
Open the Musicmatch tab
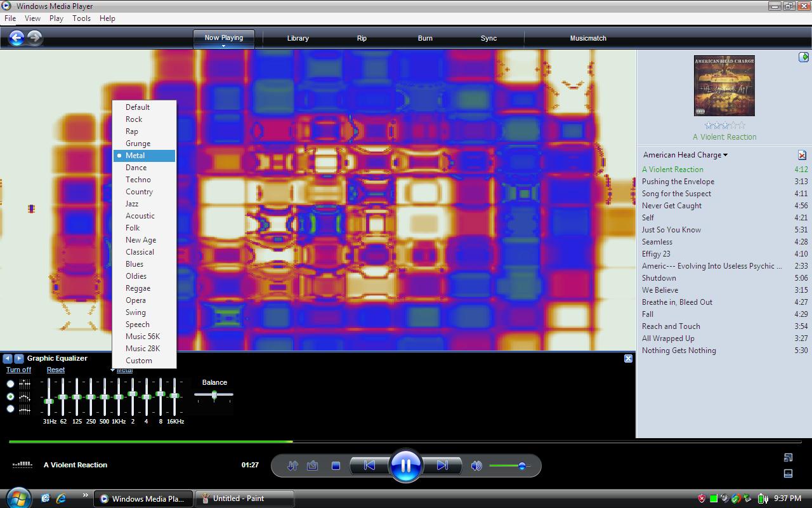coord(588,38)
